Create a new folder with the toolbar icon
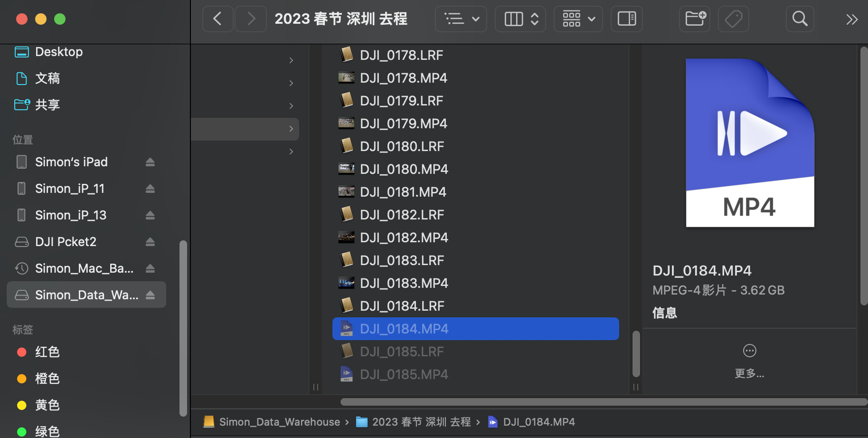This screenshot has height=438, width=868. [x=695, y=19]
